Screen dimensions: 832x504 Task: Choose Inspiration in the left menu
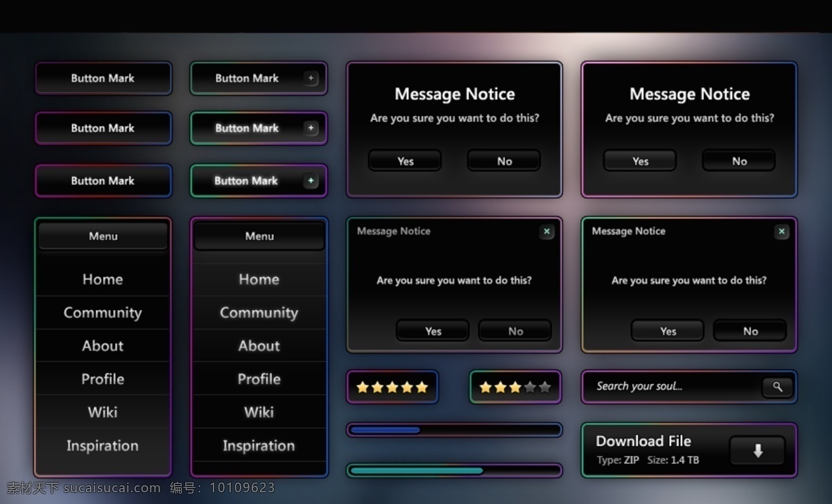103,445
